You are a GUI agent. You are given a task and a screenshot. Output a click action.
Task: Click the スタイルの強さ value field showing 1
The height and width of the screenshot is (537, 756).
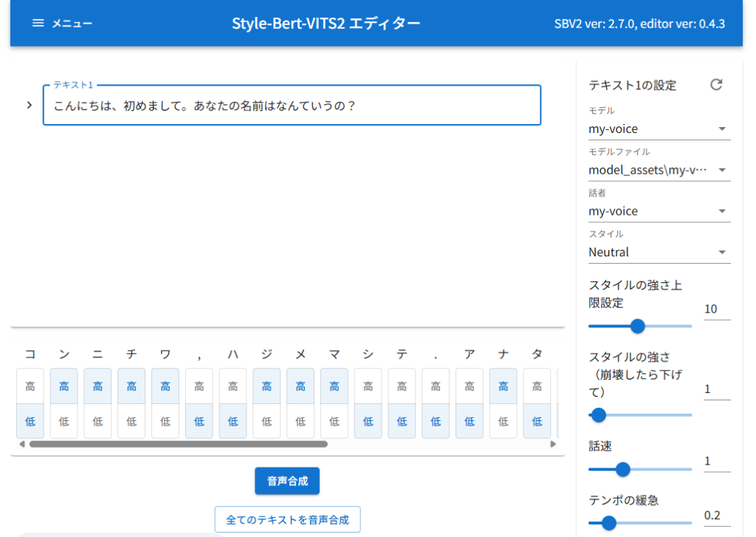pos(717,389)
